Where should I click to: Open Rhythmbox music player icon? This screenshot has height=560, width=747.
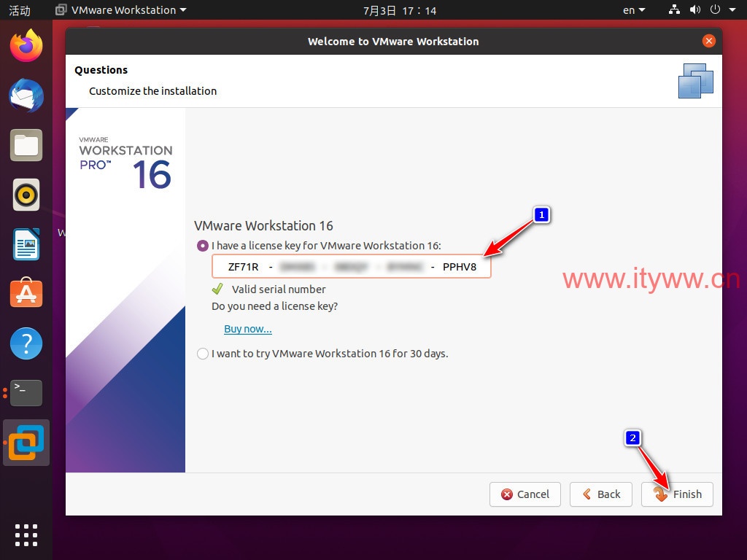coord(26,195)
